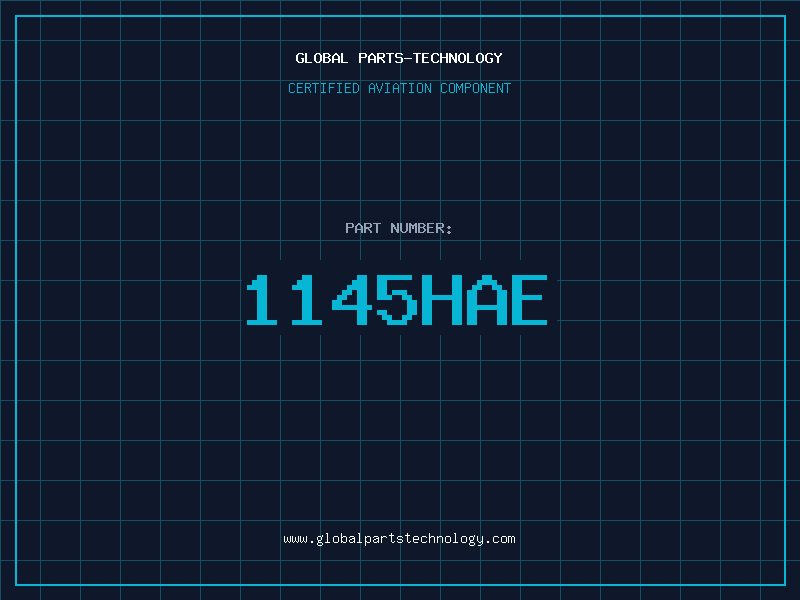Click the word PART in the label
The width and height of the screenshot is (800, 600).
click(363, 228)
